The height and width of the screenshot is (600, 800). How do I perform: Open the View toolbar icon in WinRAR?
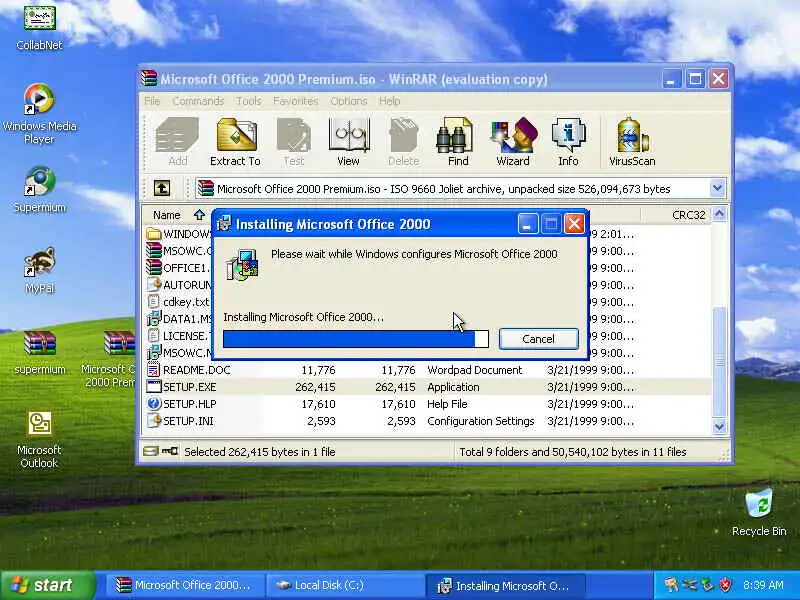tap(348, 142)
